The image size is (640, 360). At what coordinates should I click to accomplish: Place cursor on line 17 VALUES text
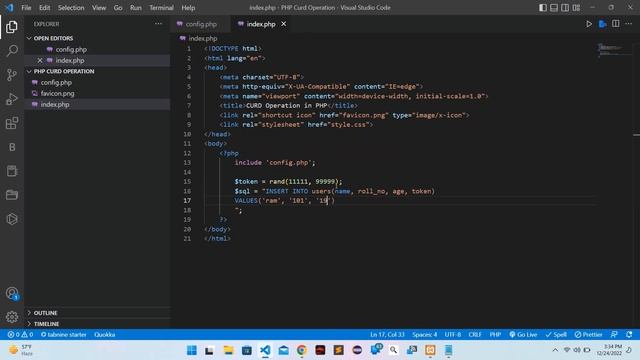246,200
